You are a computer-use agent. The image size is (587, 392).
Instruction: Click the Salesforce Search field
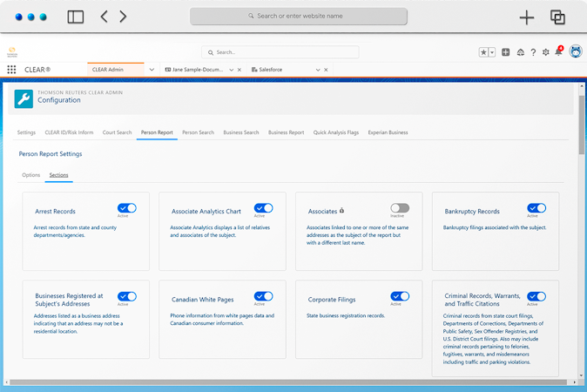coord(280,52)
